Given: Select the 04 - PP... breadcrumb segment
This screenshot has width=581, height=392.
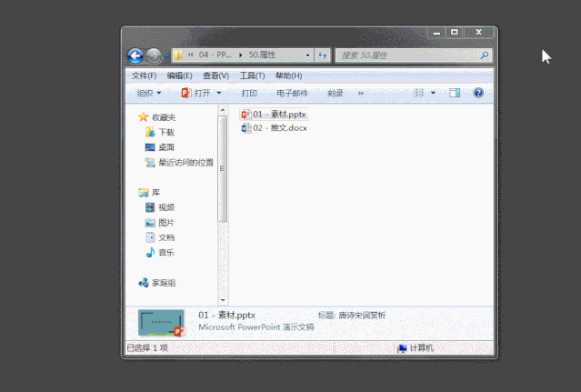Looking at the screenshot, I should pyautogui.click(x=215, y=55).
